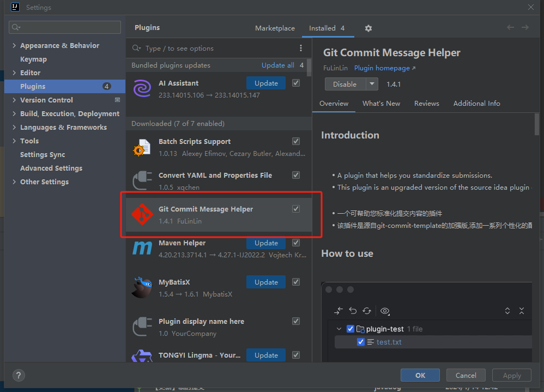Collapse the plugin-test folder in preview
The image size is (544, 392).
(x=339, y=329)
